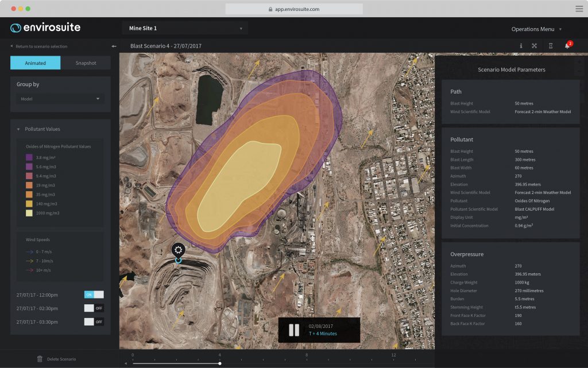Viewport: 588px width, 368px height.
Task: Click the trash icon beside Delete Scenario
Action: (40, 359)
